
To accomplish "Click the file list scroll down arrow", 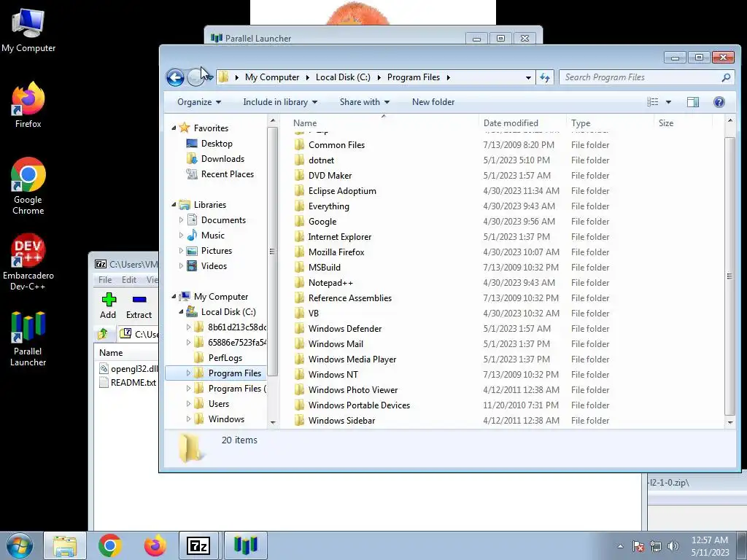I will coord(729,422).
